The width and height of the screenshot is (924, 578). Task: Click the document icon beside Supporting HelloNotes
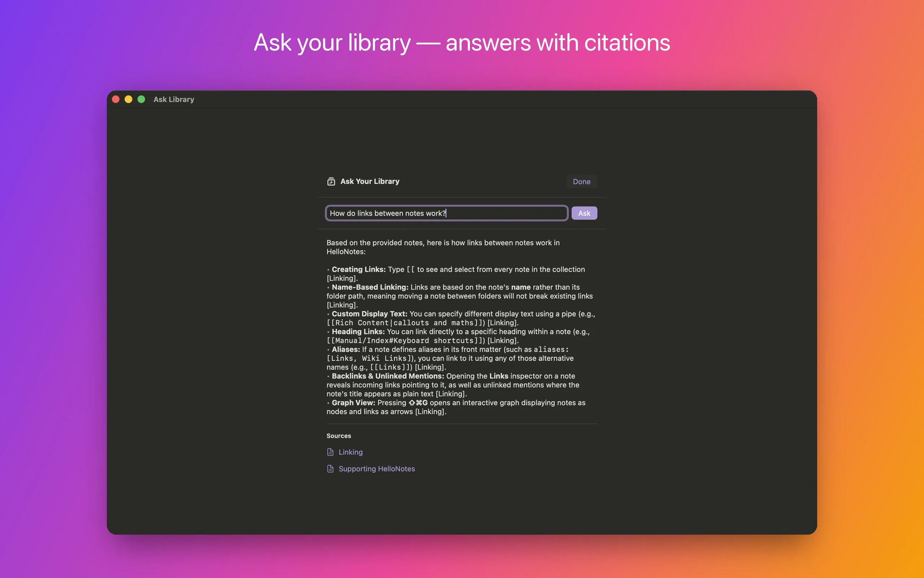[331, 469]
